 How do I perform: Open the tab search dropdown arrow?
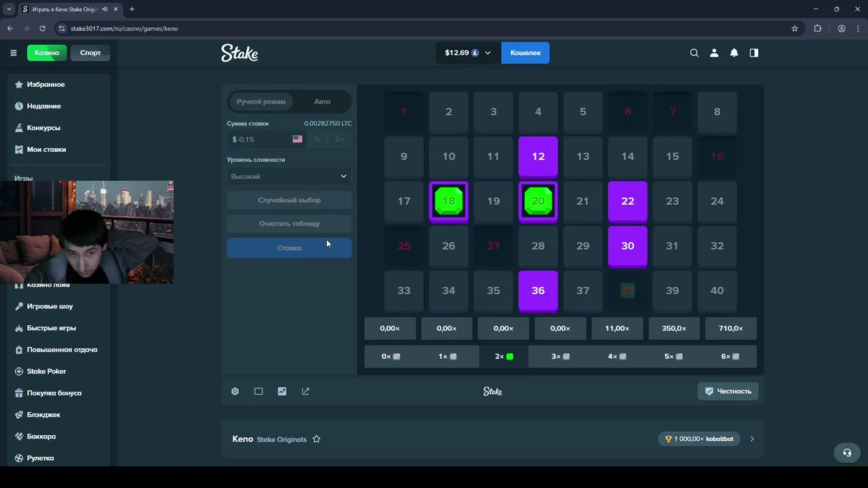9,9
